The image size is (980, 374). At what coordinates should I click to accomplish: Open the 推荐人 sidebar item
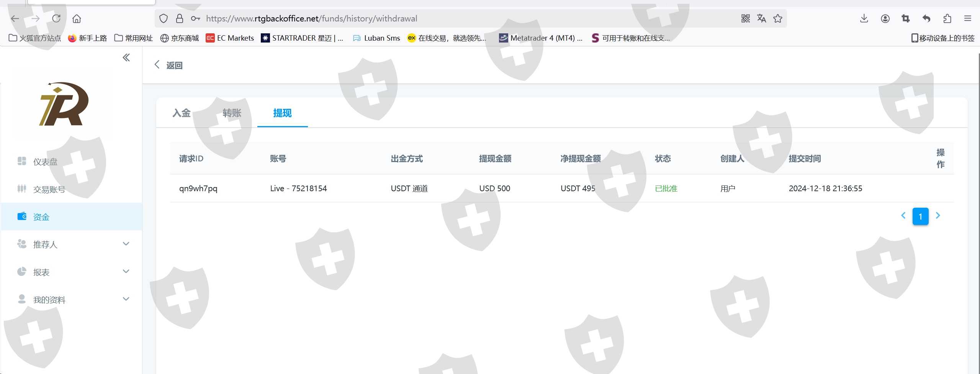tap(71, 244)
